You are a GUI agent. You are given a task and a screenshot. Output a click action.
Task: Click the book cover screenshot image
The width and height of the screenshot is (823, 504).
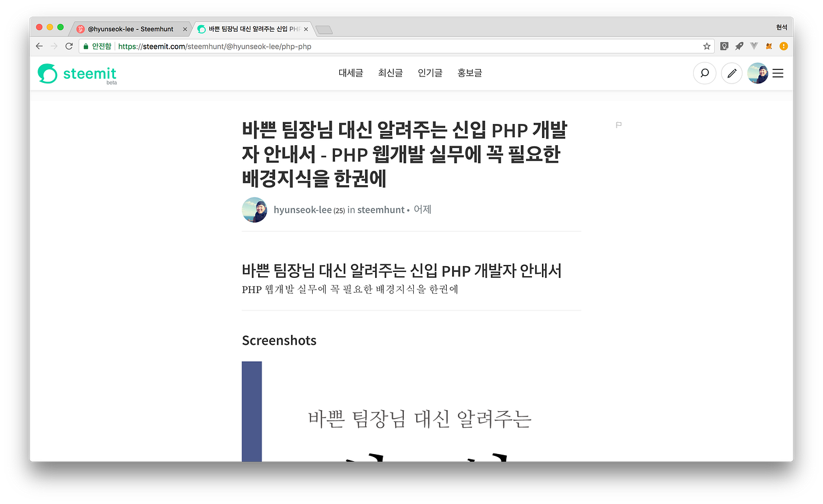tap(411, 411)
